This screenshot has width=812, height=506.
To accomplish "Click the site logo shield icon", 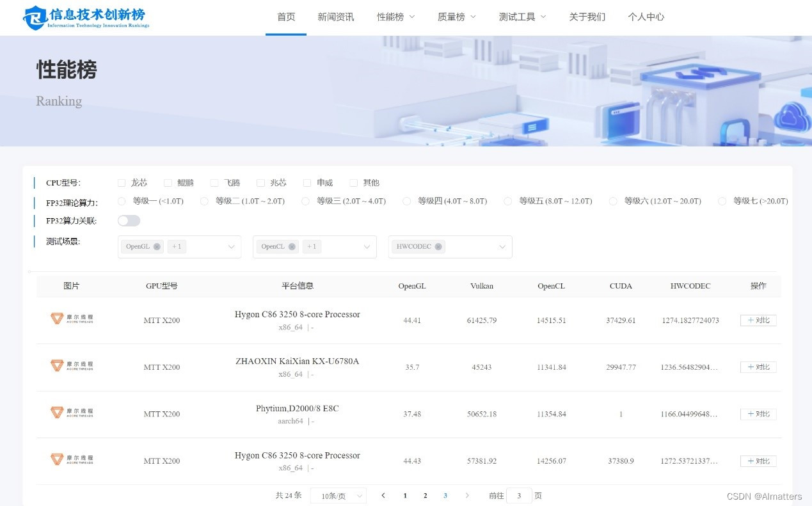I will pyautogui.click(x=35, y=17).
